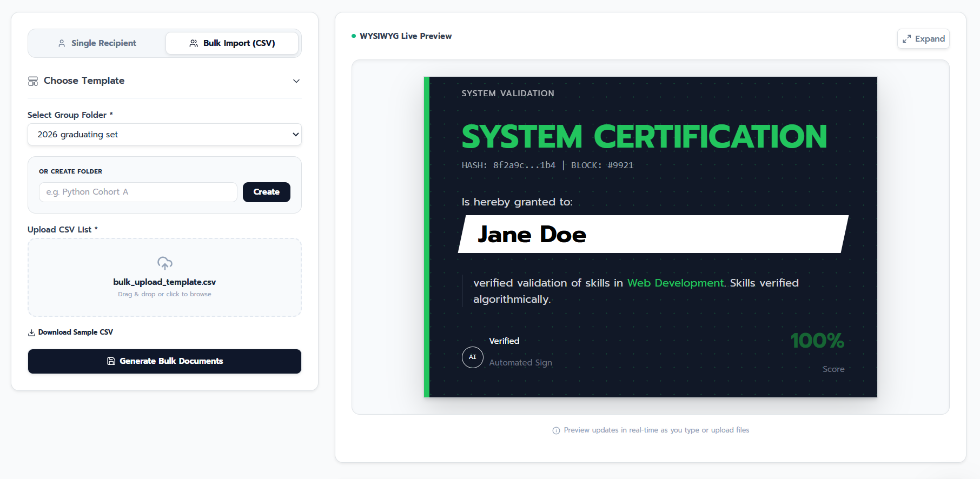Select the Bulk Import (CSV) tab

(232, 43)
